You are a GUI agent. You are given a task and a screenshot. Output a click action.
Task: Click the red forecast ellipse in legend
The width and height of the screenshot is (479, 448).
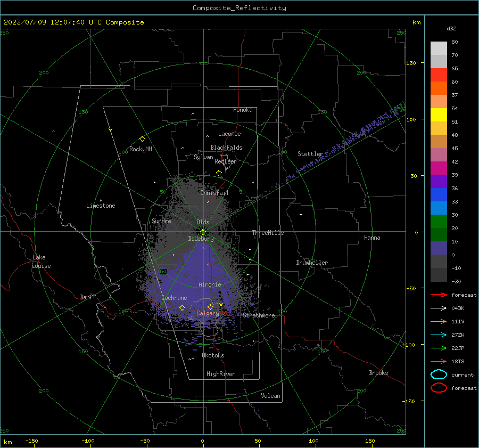(439, 388)
